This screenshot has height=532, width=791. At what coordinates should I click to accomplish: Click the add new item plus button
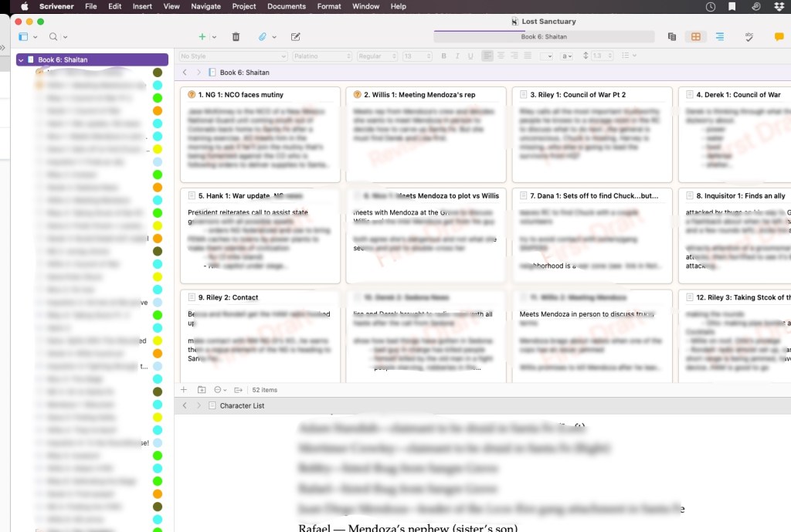pos(202,36)
